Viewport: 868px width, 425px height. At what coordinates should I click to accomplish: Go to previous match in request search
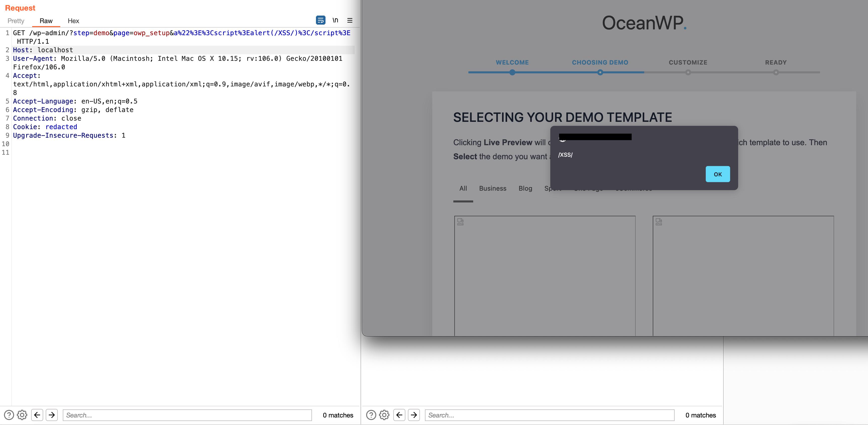point(37,415)
